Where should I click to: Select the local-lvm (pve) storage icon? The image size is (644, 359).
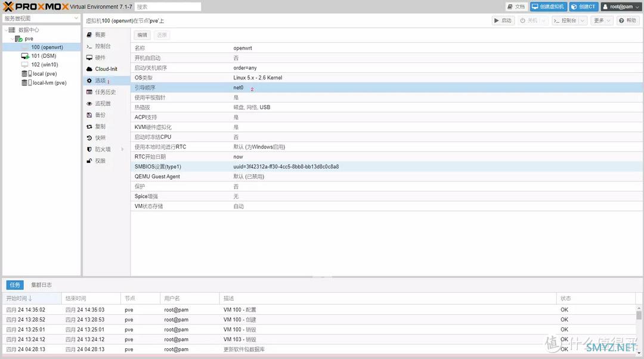tap(27, 83)
